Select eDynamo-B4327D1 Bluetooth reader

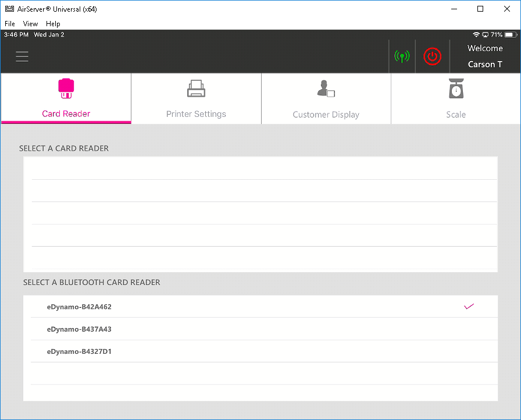pyautogui.click(x=79, y=351)
